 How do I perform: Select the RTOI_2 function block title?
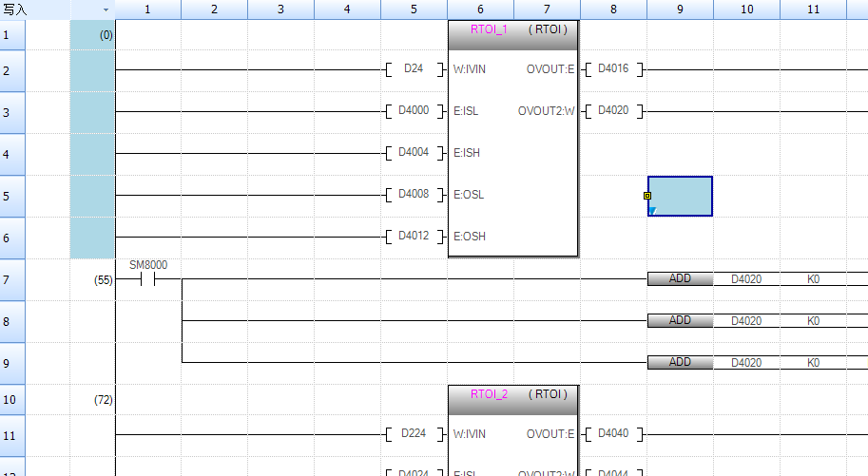click(x=490, y=394)
